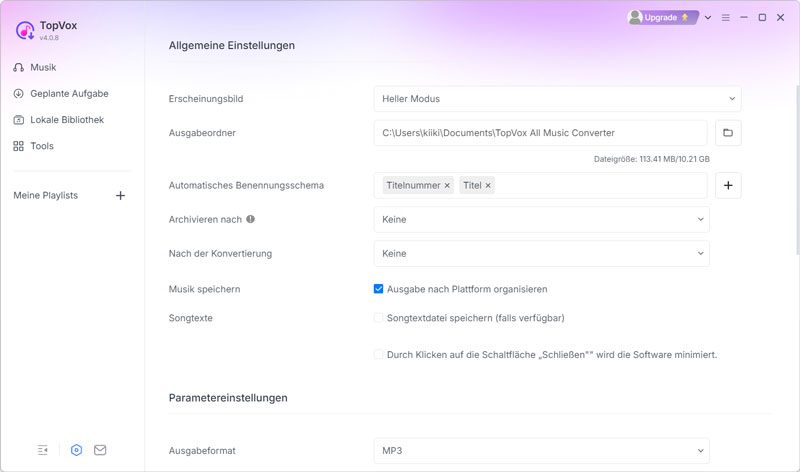Screen dimensions: 800x472
Task: Open the Erscheinungsbild dropdown showing Heller Modus
Action: point(557,98)
